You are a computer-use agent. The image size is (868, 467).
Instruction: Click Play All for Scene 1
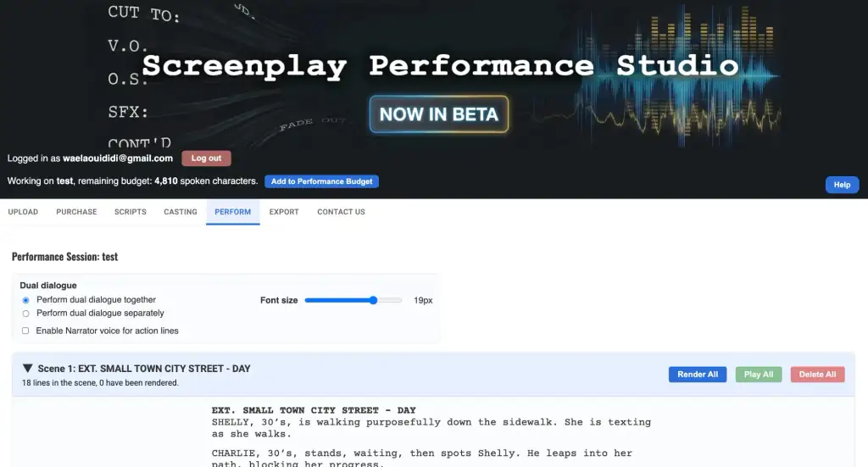759,375
